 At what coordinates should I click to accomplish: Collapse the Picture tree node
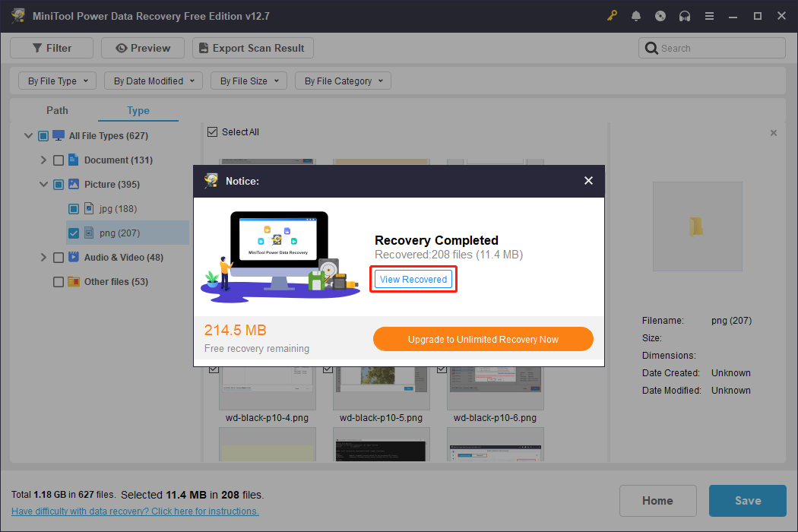click(x=43, y=184)
